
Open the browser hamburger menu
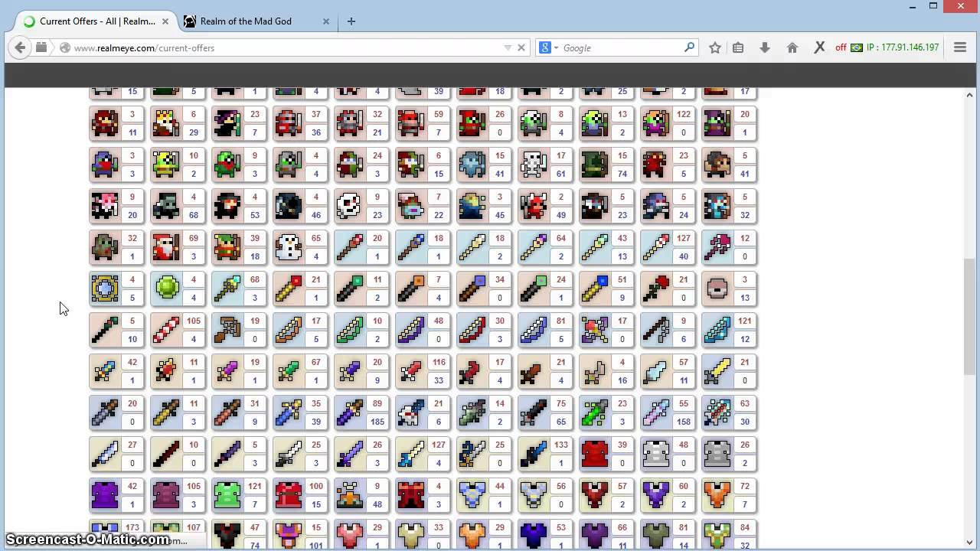pos(960,47)
